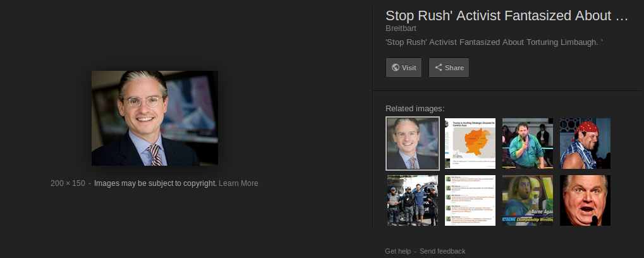This screenshot has height=258, width=644.
Task: Select the tweets screenshot thumbnail
Action: tap(470, 200)
